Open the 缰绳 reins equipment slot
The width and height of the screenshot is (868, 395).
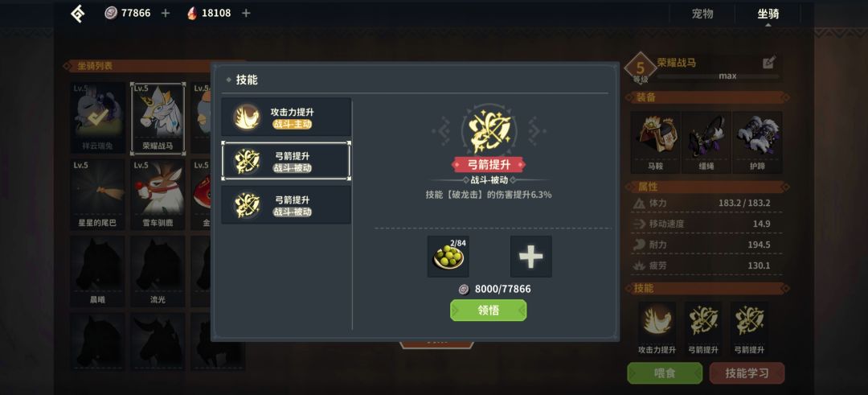[706, 142]
